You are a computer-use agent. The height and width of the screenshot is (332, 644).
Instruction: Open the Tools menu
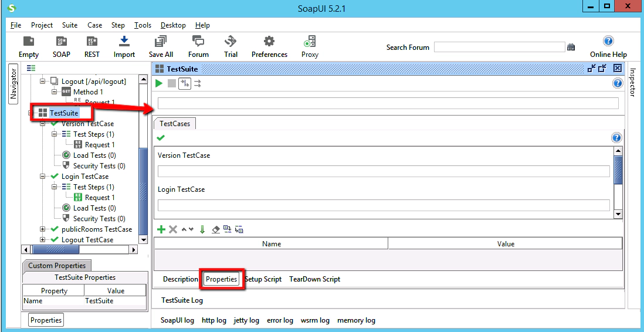point(143,25)
